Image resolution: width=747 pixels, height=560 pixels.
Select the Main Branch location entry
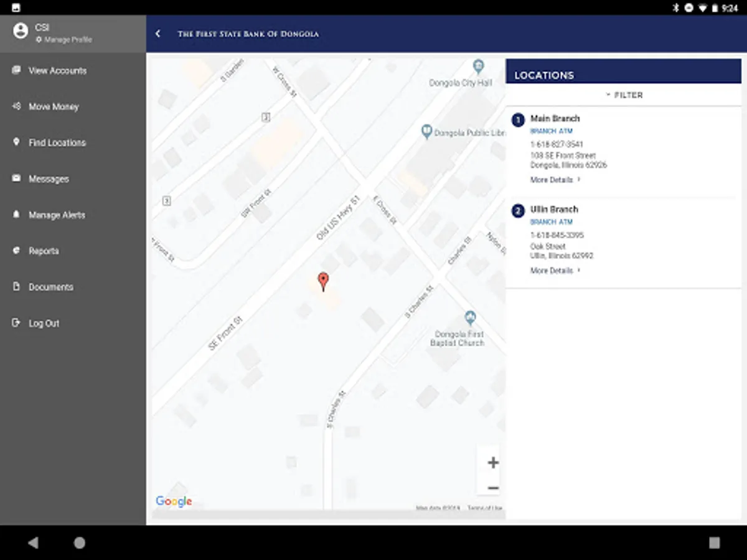coord(555,118)
